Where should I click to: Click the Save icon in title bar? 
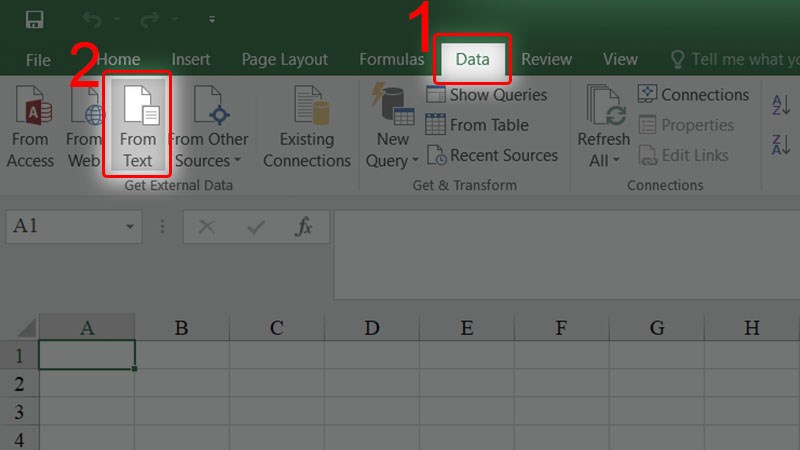34,20
